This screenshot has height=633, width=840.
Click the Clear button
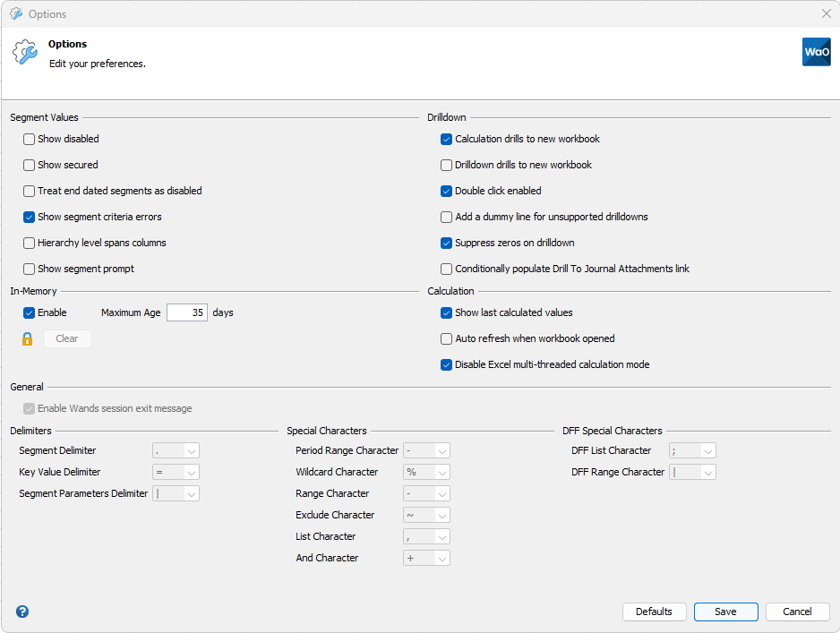(67, 338)
